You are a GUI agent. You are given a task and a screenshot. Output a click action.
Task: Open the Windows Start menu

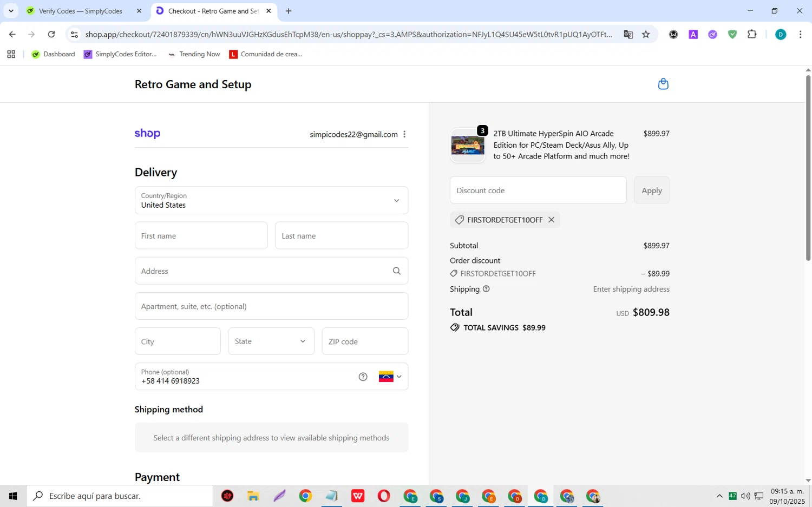pos(13,496)
